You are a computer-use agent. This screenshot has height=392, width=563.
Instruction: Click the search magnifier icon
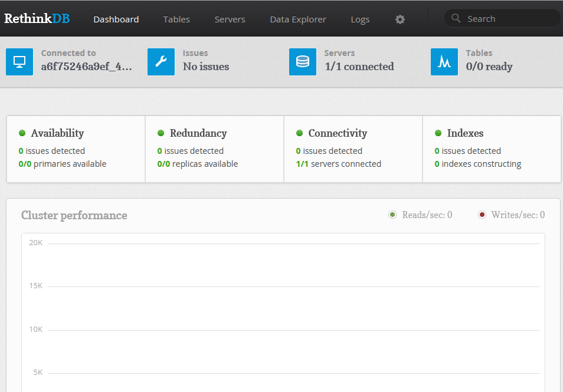click(x=456, y=18)
